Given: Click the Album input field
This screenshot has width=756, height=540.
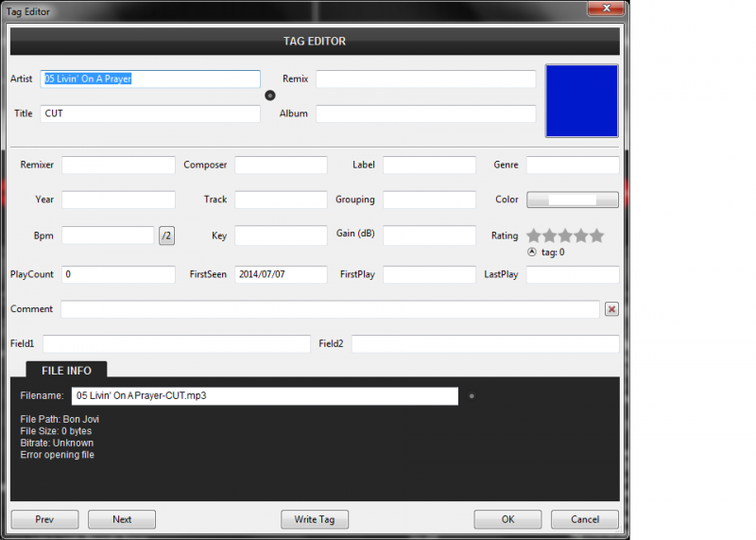Looking at the screenshot, I should point(426,113).
